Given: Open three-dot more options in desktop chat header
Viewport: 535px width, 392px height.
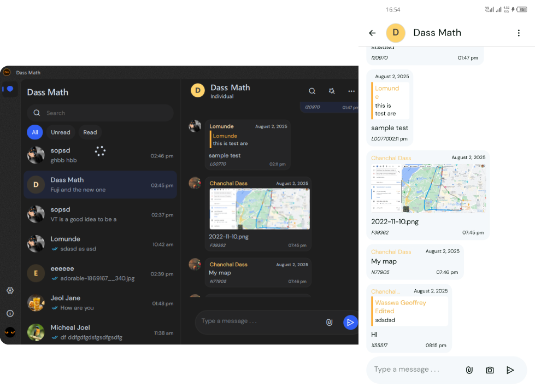Looking at the screenshot, I should click(351, 91).
